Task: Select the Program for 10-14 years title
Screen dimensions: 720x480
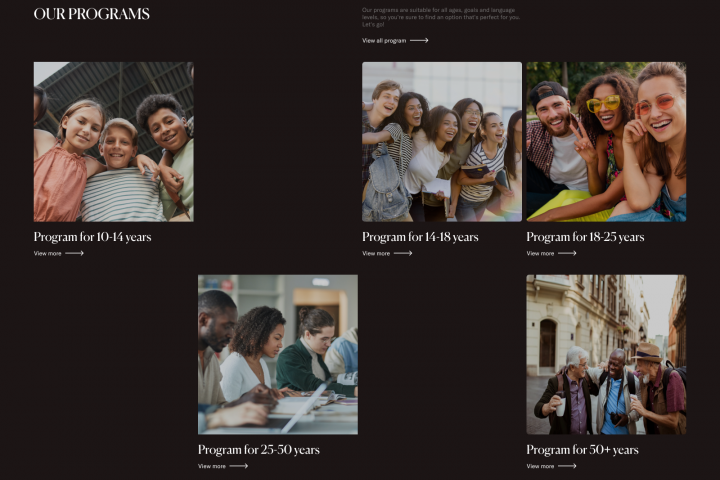Action: pyautogui.click(x=92, y=237)
